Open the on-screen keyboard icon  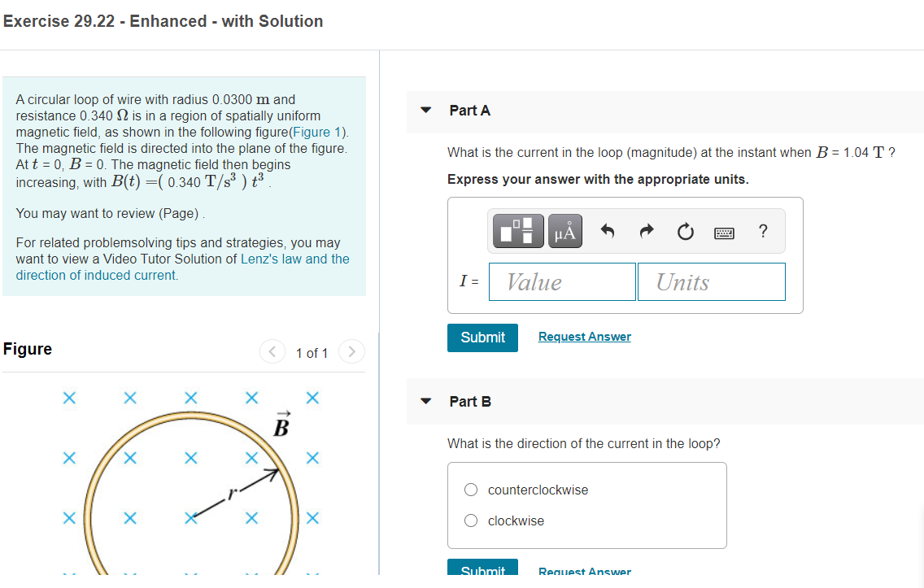tap(724, 230)
